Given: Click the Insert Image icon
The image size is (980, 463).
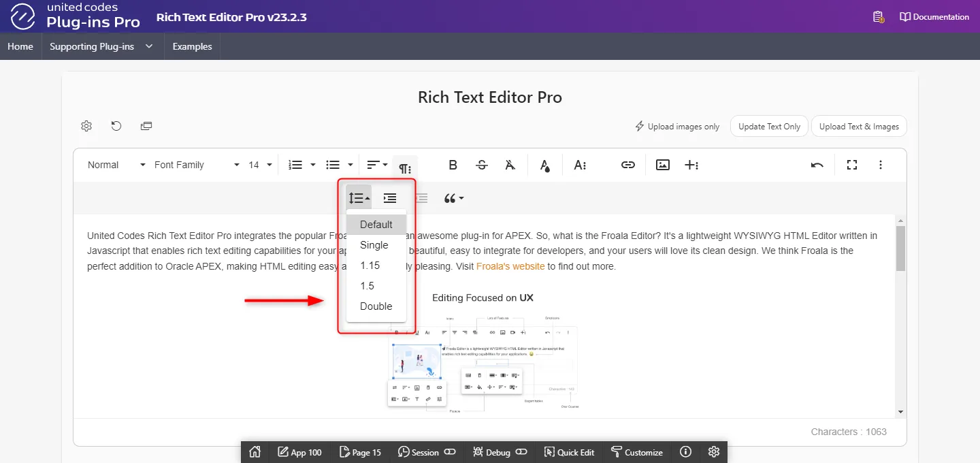Looking at the screenshot, I should click(662, 165).
